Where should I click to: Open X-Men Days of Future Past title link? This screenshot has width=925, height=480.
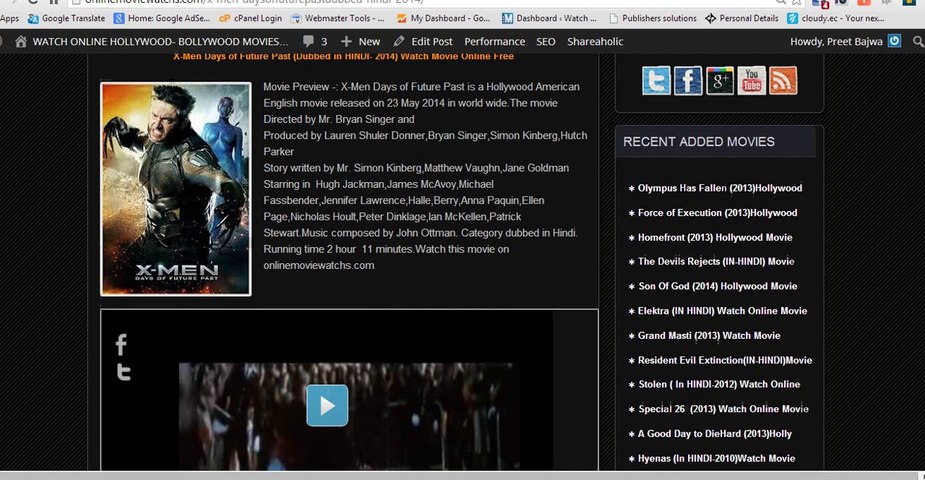(x=343, y=57)
